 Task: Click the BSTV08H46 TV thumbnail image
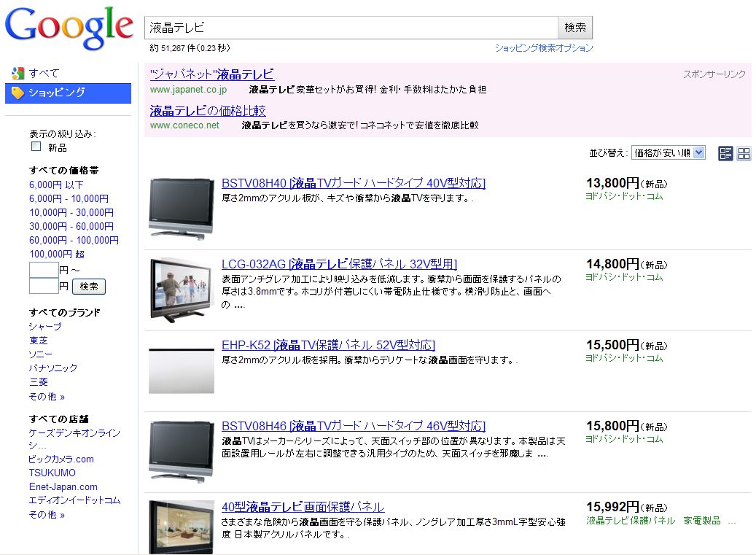[x=182, y=452]
